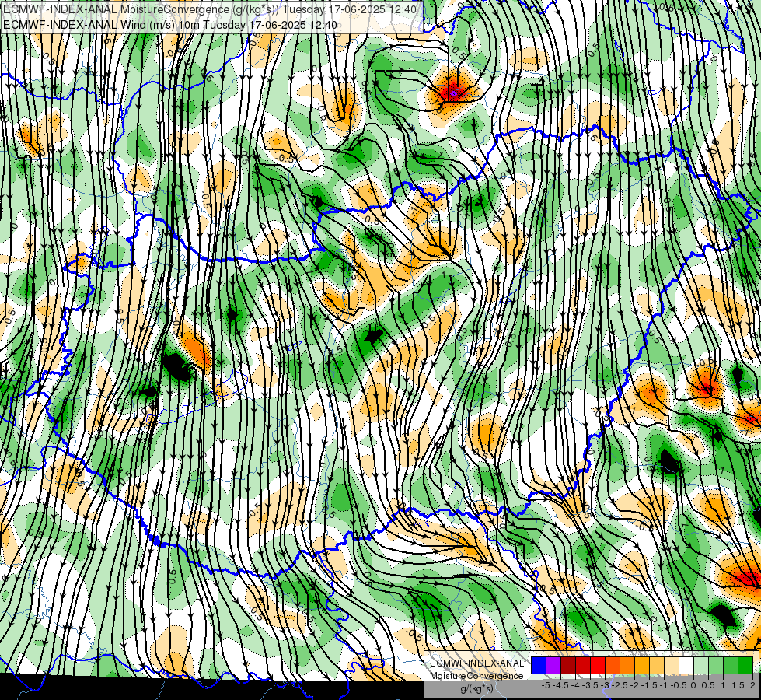761x700 pixels.
Task: Click the '-1.5' legend scale value
Action: pyautogui.click(x=649, y=685)
